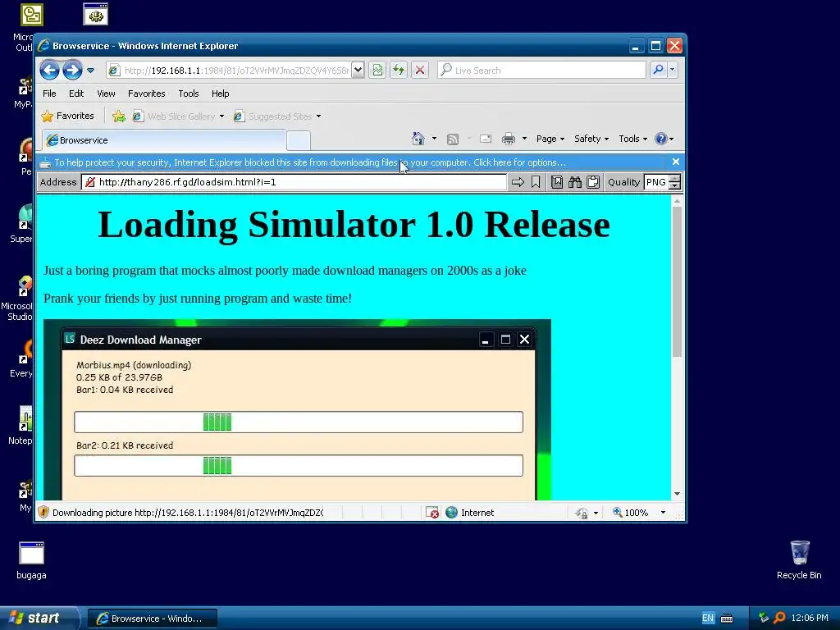The width and height of the screenshot is (840, 630).
Task: Expand the Home button dropdown arrow
Action: (434, 139)
